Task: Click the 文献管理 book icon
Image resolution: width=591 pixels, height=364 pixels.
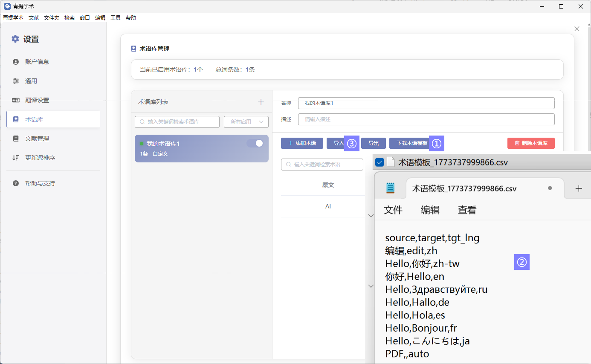Action: (x=16, y=139)
